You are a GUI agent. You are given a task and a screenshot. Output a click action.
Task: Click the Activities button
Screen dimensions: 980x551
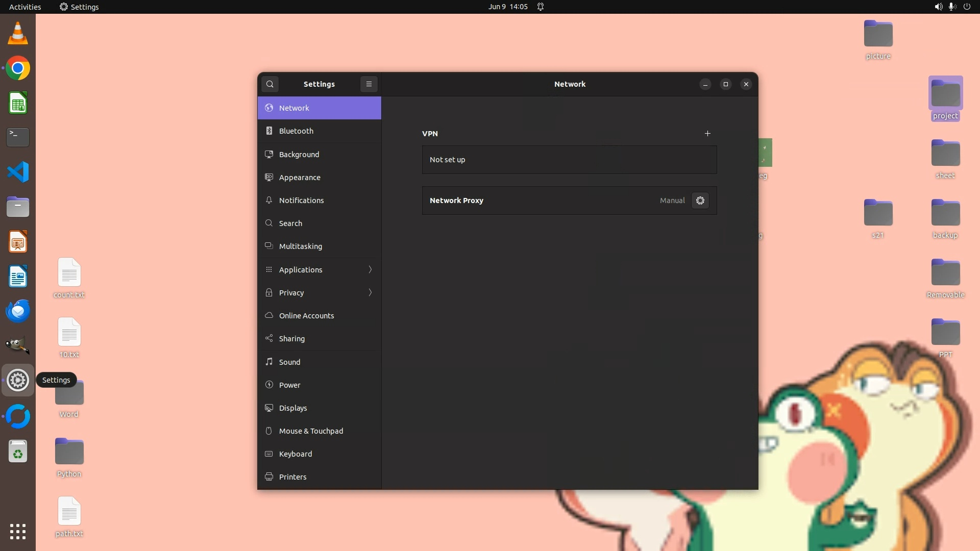[x=25, y=7]
